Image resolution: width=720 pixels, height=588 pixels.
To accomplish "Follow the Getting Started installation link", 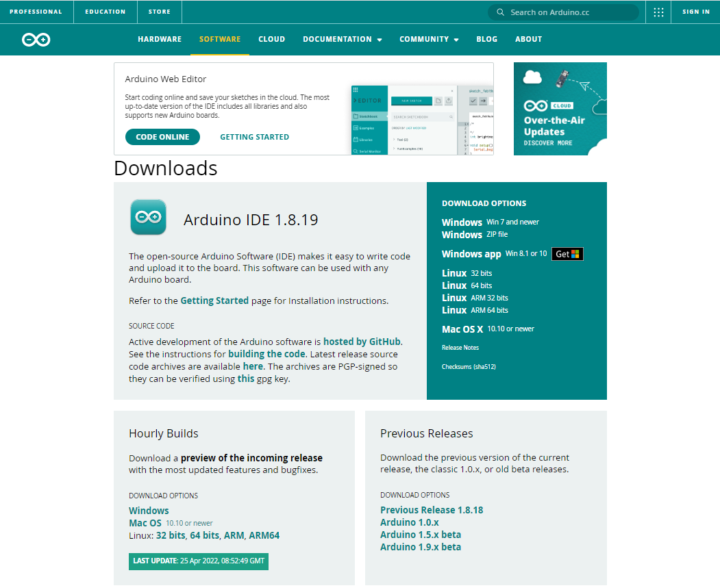I will (214, 301).
